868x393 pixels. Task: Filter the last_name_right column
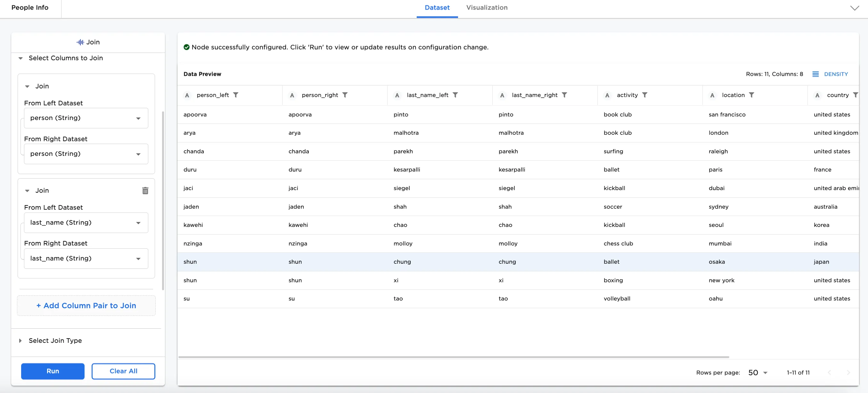(x=565, y=95)
